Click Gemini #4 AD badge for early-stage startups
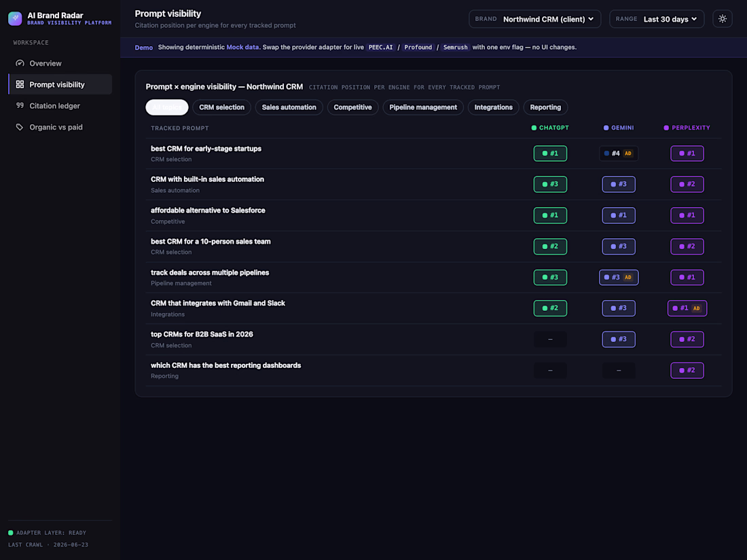Image resolution: width=747 pixels, height=560 pixels. point(619,153)
